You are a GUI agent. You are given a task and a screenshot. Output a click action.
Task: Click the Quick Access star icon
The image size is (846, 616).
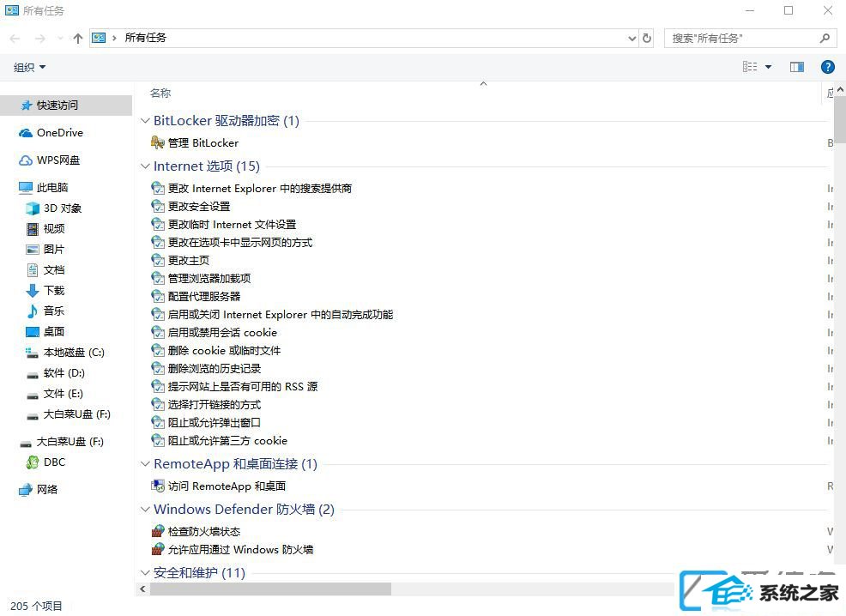point(26,106)
